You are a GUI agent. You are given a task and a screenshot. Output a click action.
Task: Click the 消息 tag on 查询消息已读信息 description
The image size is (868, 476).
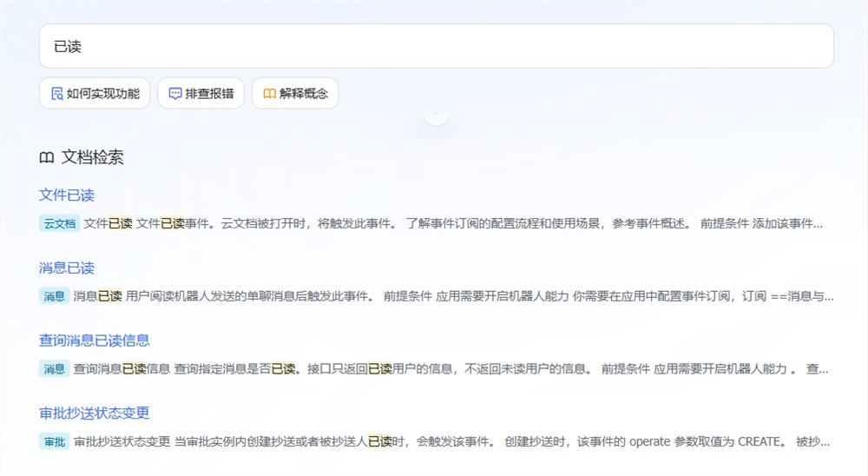(x=54, y=368)
